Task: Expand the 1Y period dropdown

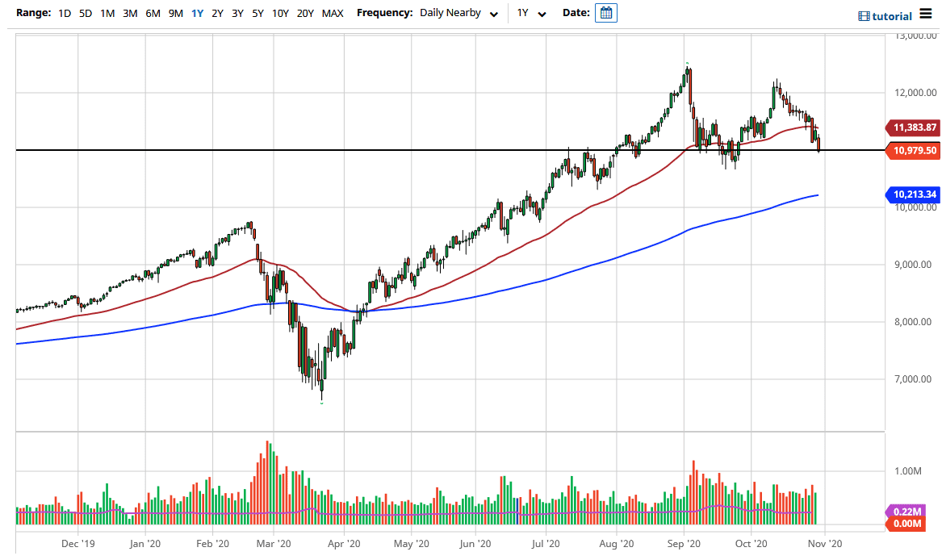Action: coord(532,14)
